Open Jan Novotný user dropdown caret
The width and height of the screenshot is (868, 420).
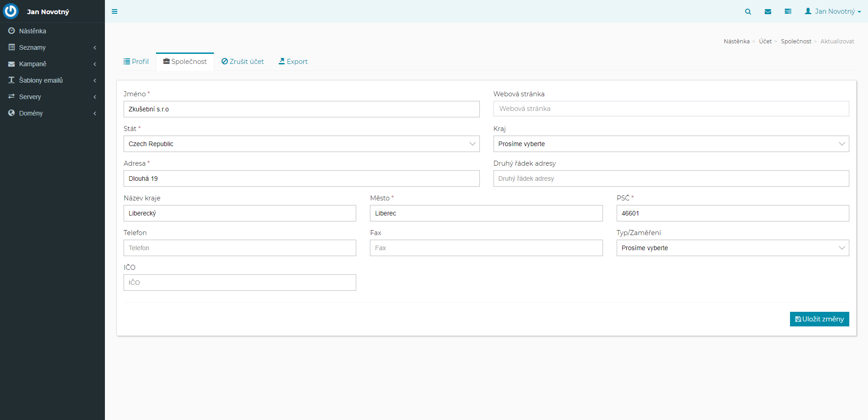pyautogui.click(x=859, y=12)
